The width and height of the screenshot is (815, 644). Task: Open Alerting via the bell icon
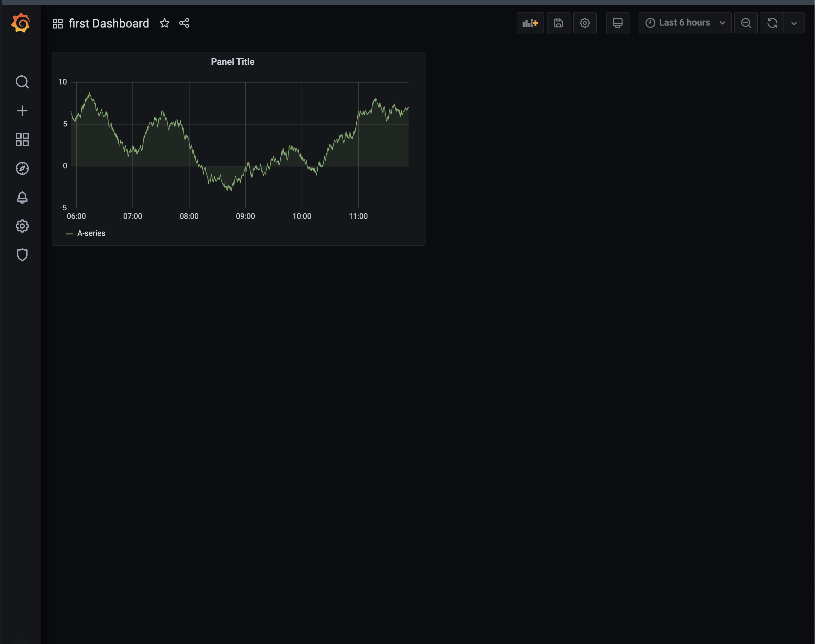coord(22,197)
